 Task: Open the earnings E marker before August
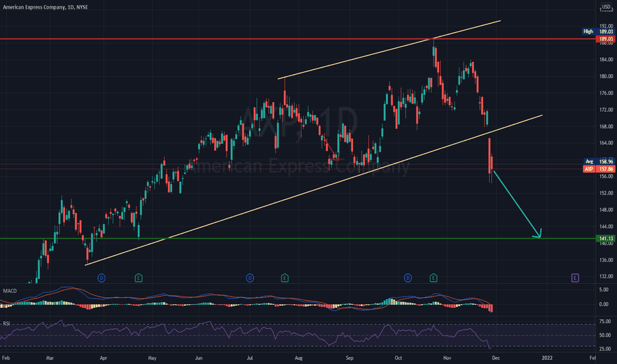[x=285, y=278]
